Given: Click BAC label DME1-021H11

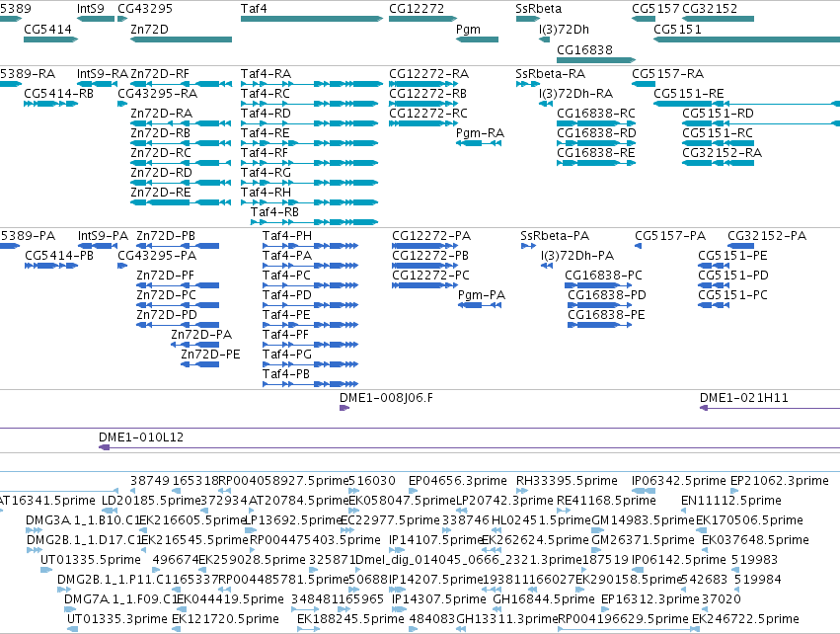Looking at the screenshot, I should tap(744, 398).
